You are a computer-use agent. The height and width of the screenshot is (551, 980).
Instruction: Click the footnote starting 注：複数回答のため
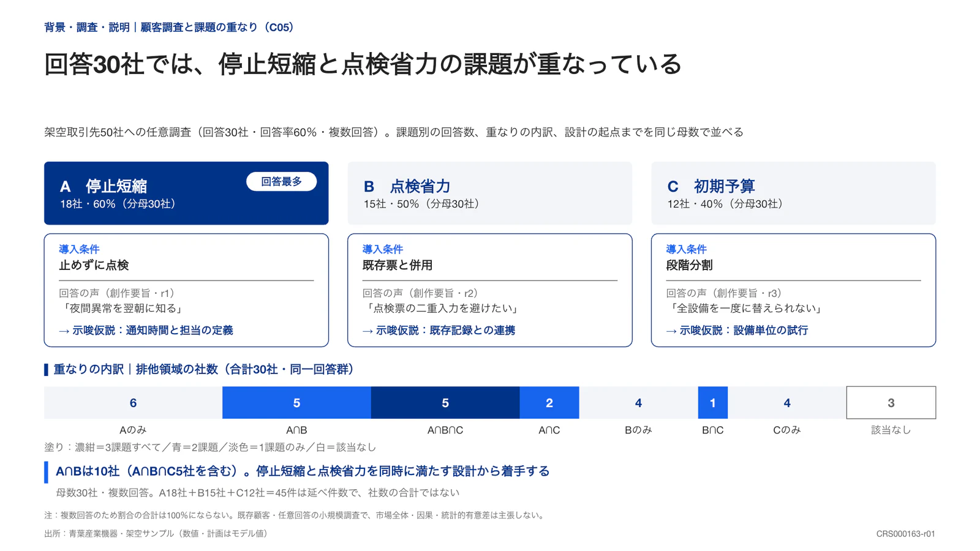click(296, 515)
